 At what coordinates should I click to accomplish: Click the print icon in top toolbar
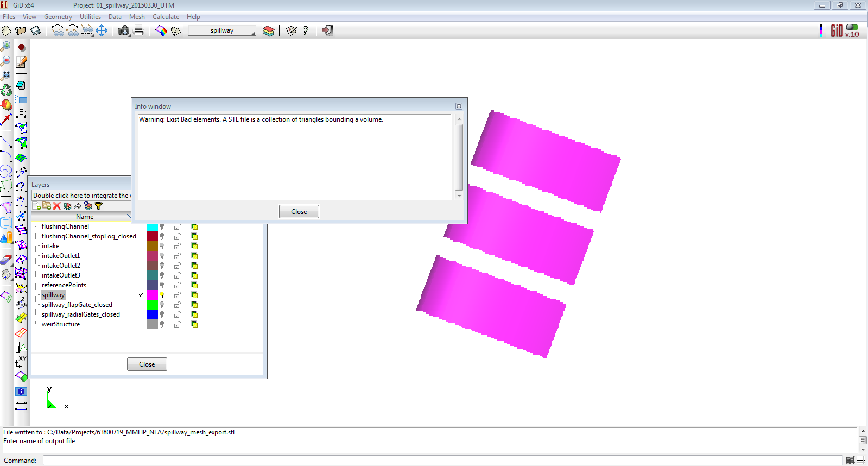139,30
